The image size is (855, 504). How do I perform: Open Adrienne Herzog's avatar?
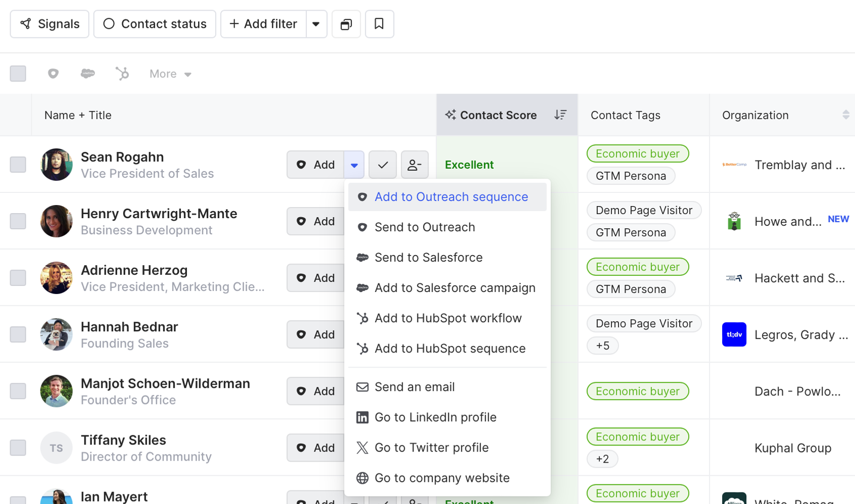(x=57, y=278)
